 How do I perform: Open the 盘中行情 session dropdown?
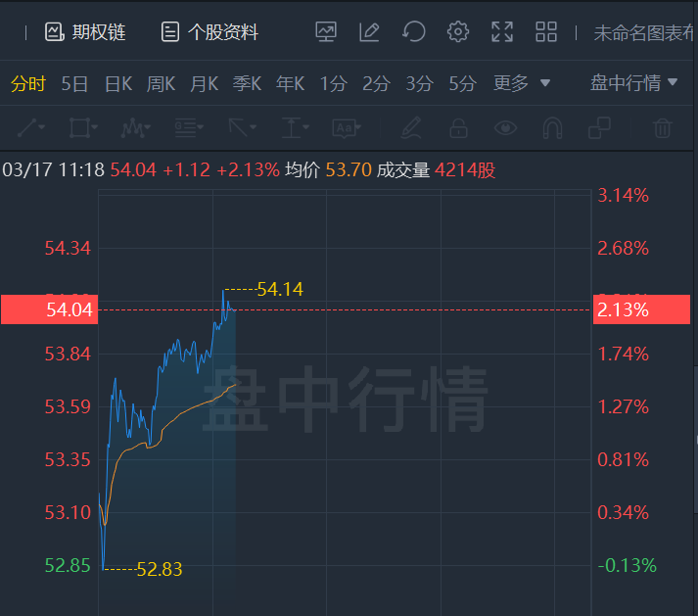634,83
